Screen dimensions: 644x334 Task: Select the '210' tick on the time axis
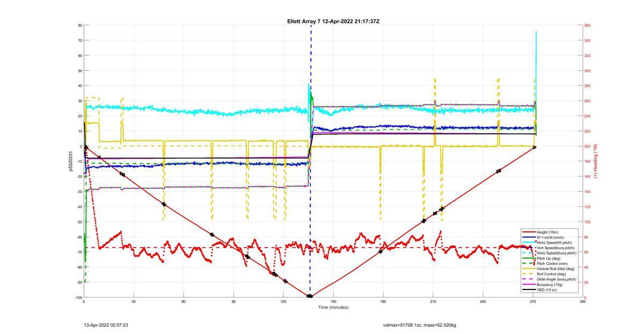[x=433, y=302]
